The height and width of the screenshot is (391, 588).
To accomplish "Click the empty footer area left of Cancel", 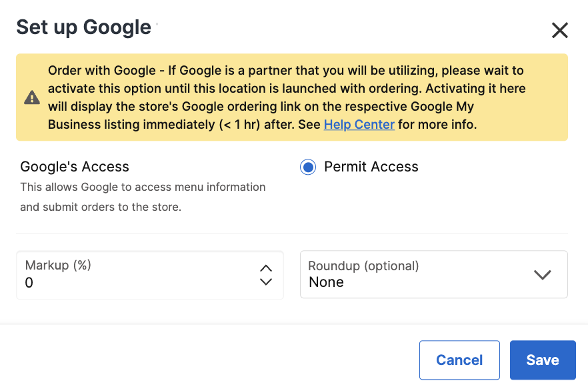I will click(x=200, y=360).
